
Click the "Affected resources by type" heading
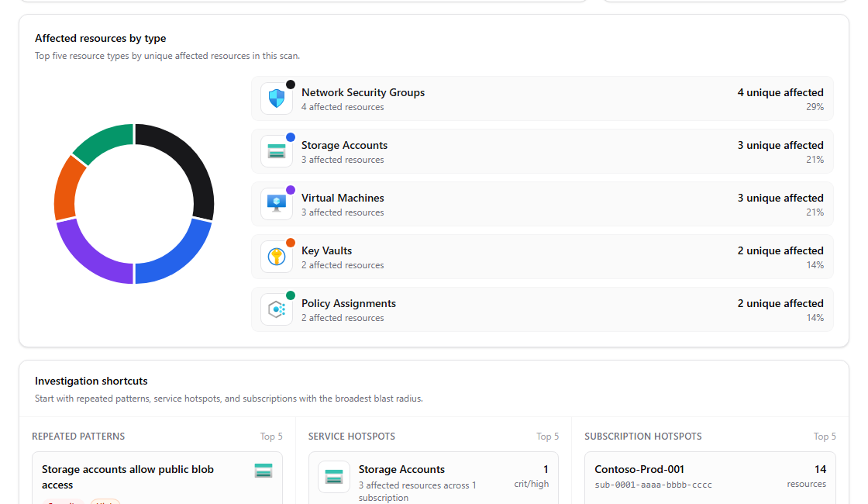tap(100, 38)
